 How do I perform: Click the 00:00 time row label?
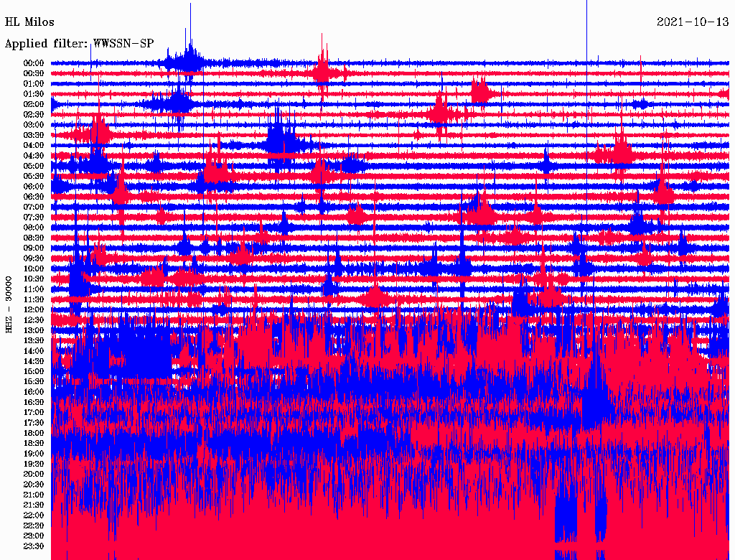(34, 63)
